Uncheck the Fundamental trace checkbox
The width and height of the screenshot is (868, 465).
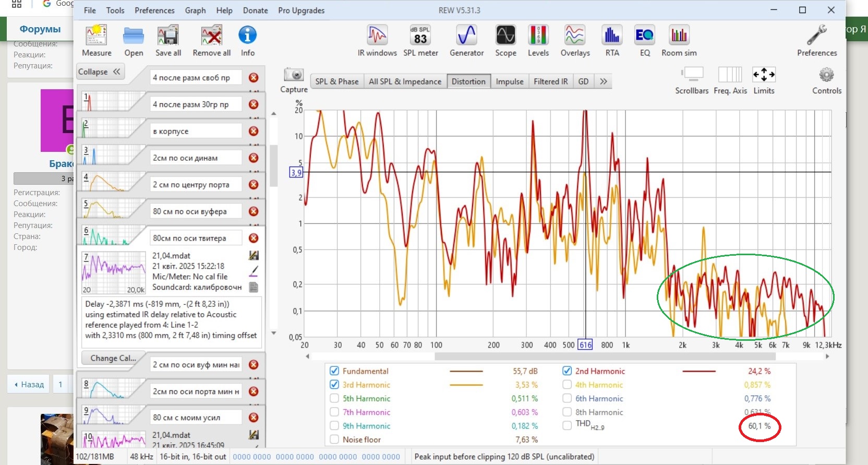[x=334, y=371]
